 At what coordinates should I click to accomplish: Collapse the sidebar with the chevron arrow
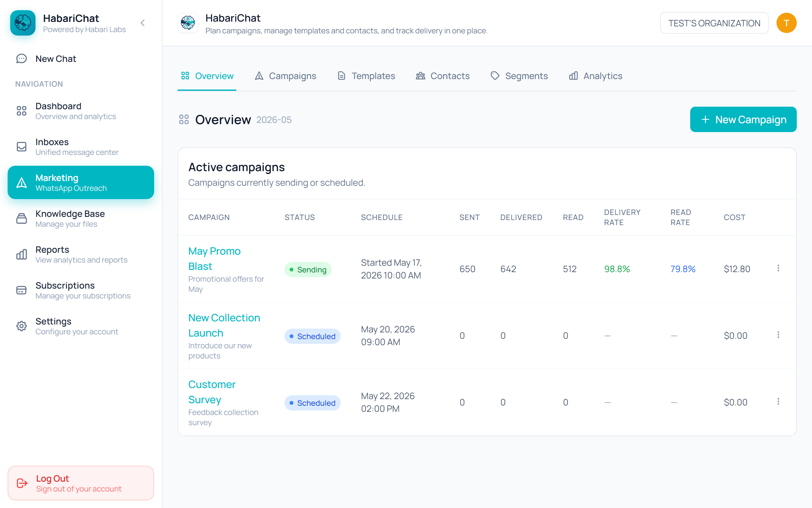tap(143, 23)
